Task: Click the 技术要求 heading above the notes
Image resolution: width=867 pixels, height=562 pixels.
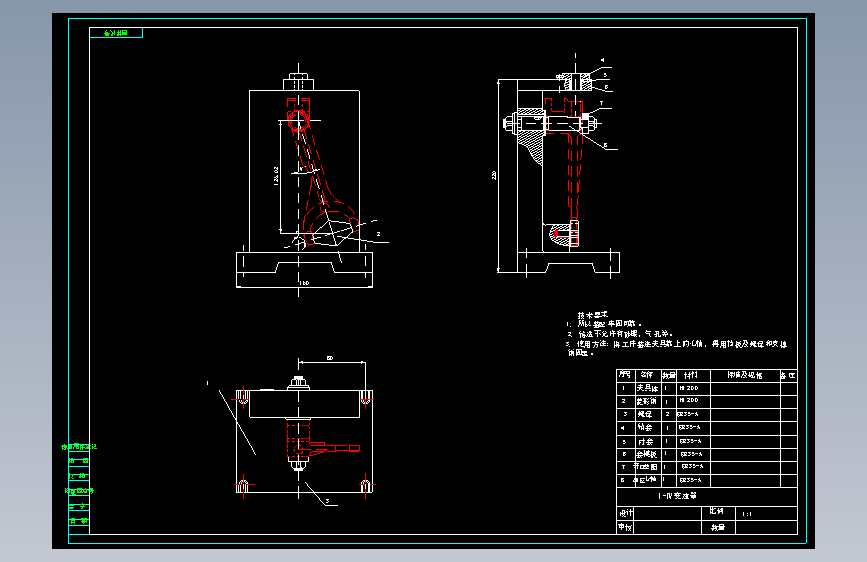Action: pyautogui.click(x=593, y=315)
